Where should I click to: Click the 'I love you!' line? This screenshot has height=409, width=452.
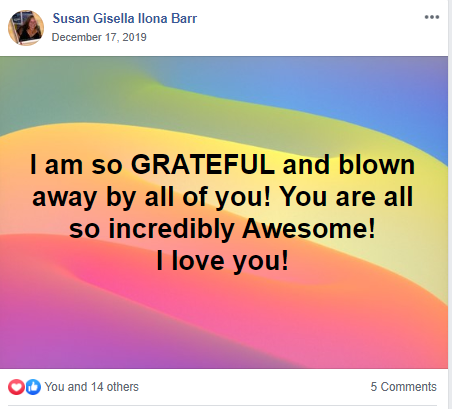point(222,261)
